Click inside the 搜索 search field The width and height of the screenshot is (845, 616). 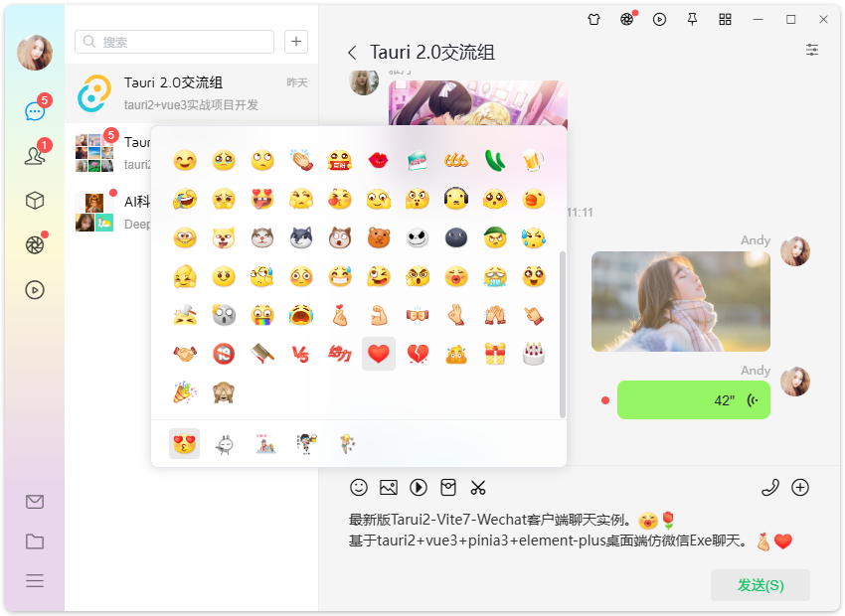tap(174, 42)
